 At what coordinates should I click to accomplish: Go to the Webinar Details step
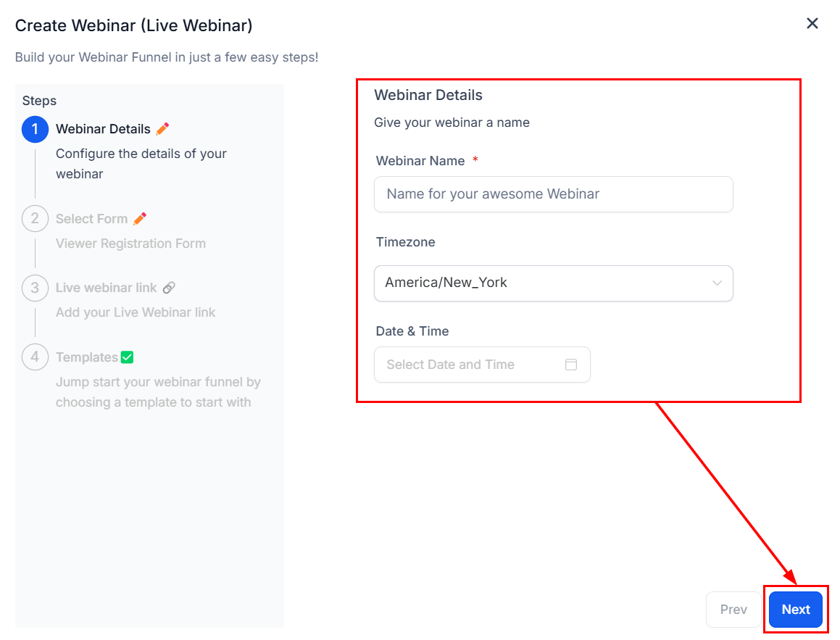click(x=103, y=130)
